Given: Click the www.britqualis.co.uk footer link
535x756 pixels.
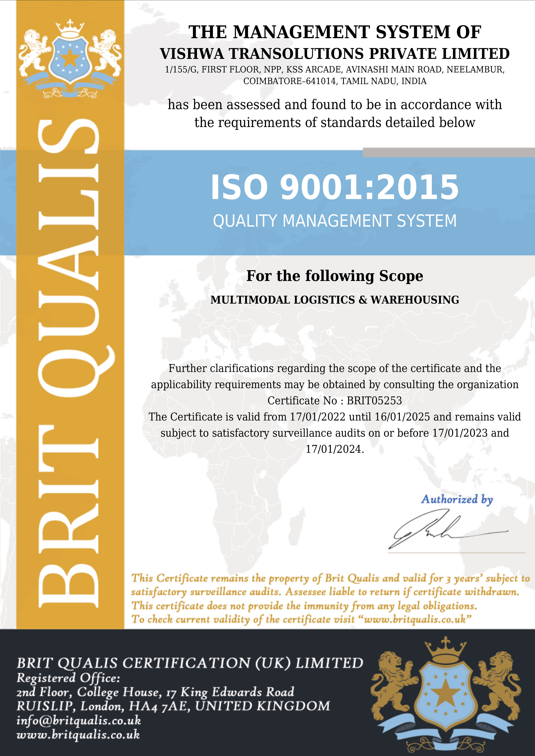Looking at the screenshot, I should 78,735.
